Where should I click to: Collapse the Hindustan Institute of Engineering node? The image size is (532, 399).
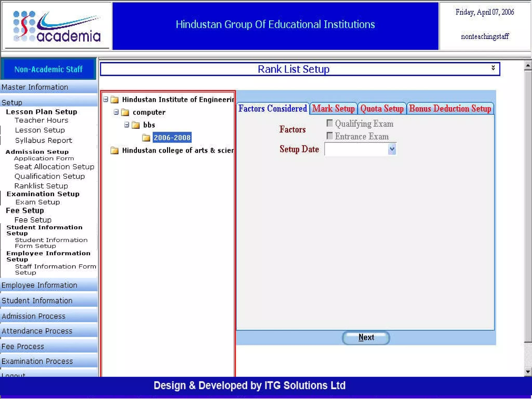click(x=106, y=99)
